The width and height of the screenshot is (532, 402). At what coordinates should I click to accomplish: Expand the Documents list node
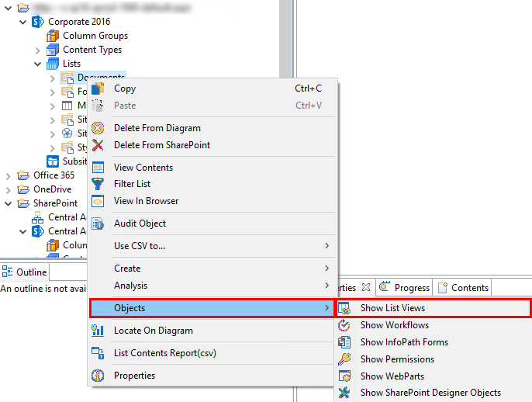coord(52,78)
